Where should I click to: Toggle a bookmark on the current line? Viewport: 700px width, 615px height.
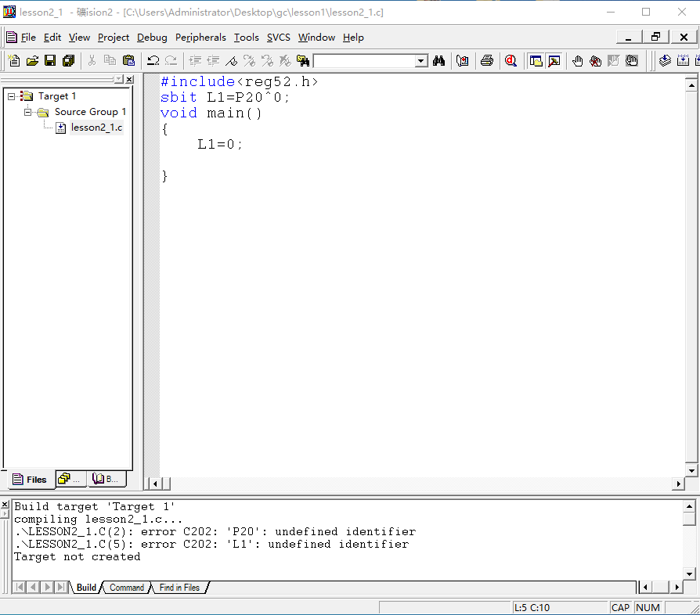tap(231, 61)
